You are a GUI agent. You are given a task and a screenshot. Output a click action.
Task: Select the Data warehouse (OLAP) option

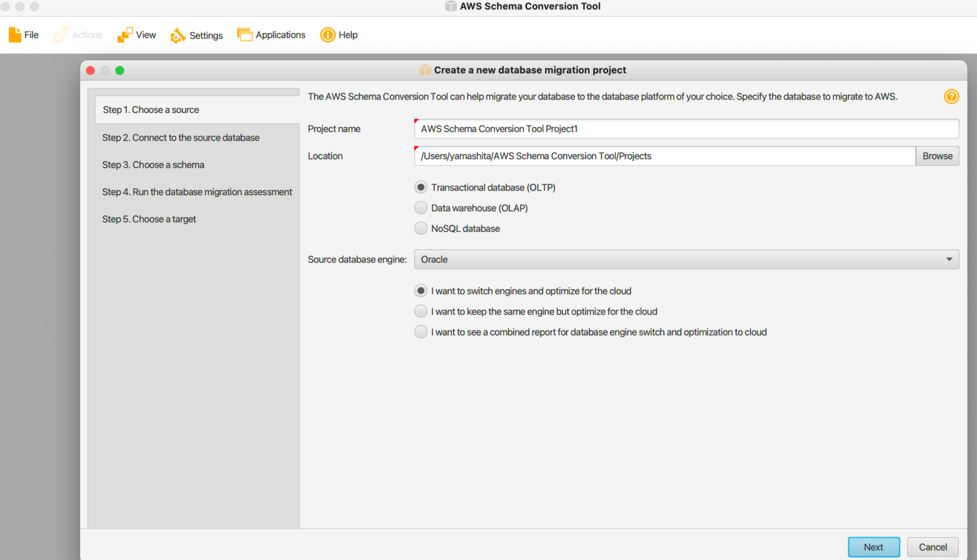point(420,207)
